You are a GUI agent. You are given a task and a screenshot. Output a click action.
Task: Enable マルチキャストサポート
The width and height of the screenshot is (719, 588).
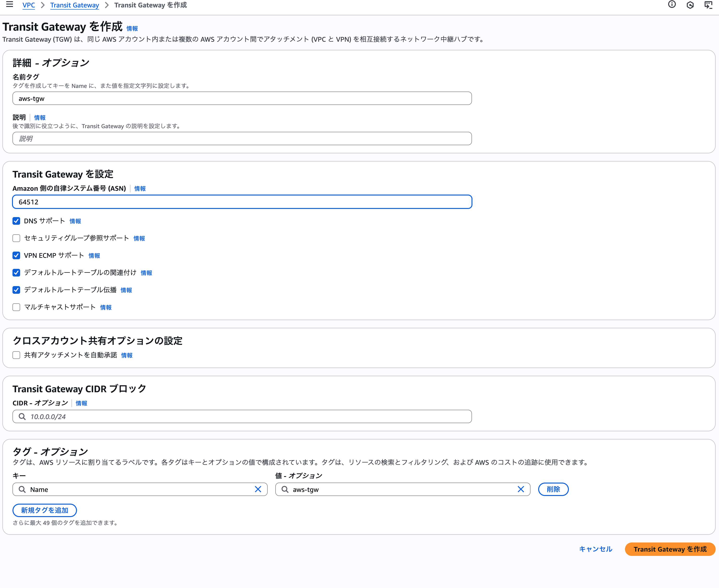click(x=16, y=307)
